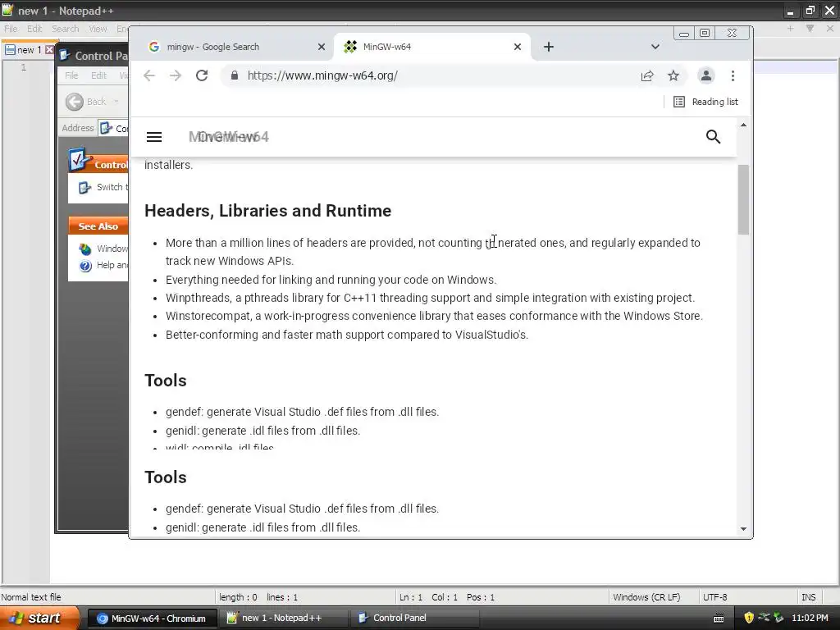Open the Reading list panel

pyautogui.click(x=705, y=102)
